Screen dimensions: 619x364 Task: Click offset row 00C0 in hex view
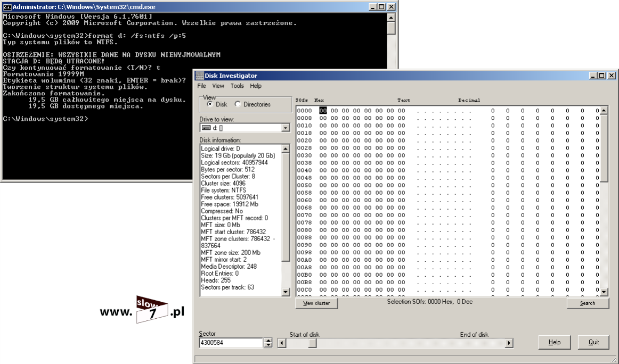click(x=304, y=290)
